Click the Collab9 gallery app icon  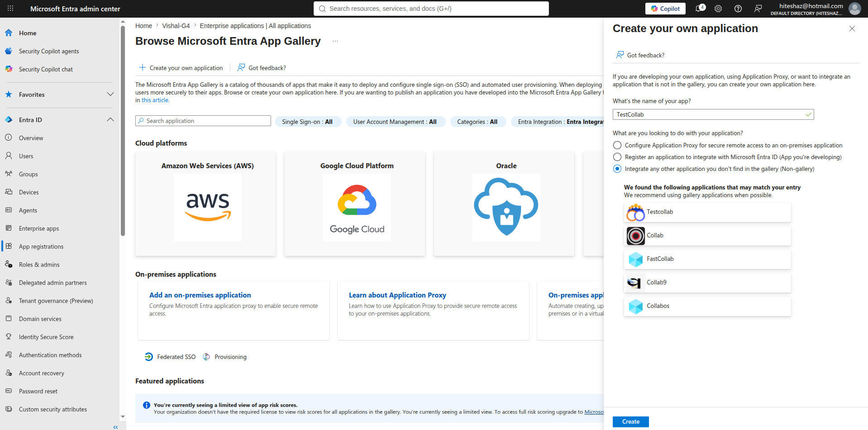[x=635, y=283]
